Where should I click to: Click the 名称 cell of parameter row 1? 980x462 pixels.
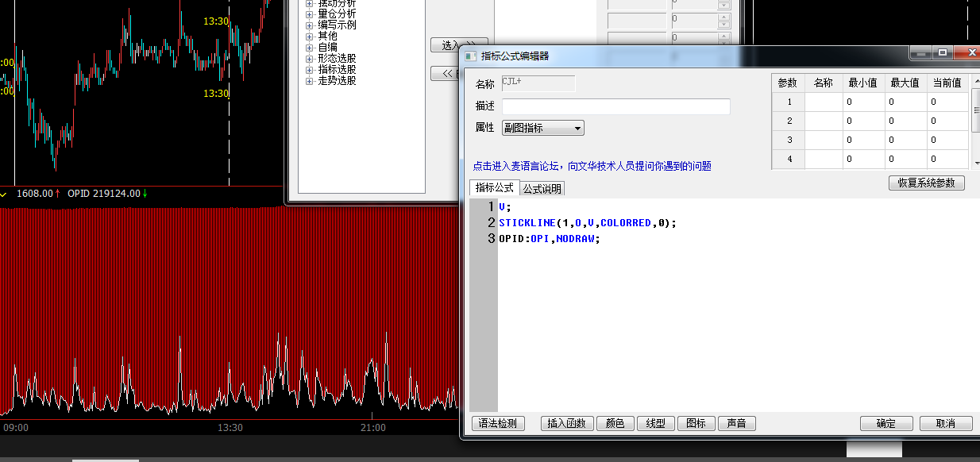pos(824,102)
